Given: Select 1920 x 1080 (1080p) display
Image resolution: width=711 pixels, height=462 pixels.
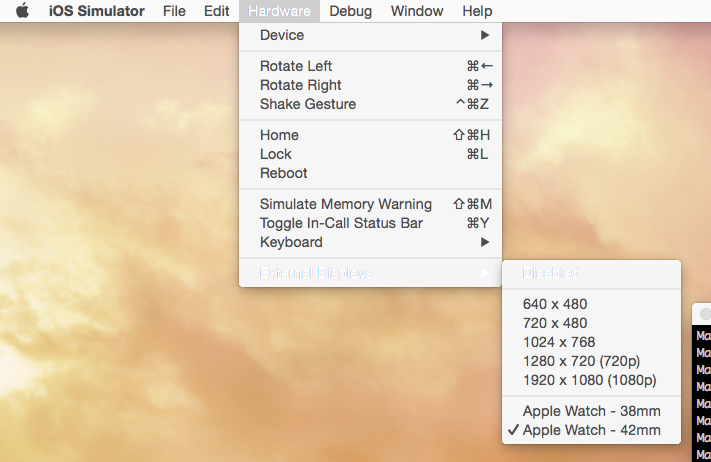Looking at the screenshot, I should tap(591, 380).
